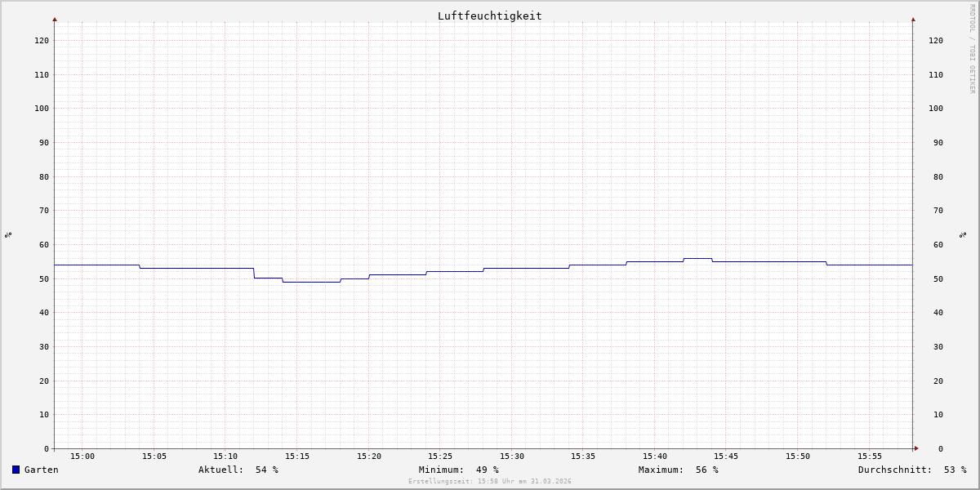Click the red arrow ending the time axis
Image resolution: width=980 pixels, height=490 pixels.
coord(916,448)
